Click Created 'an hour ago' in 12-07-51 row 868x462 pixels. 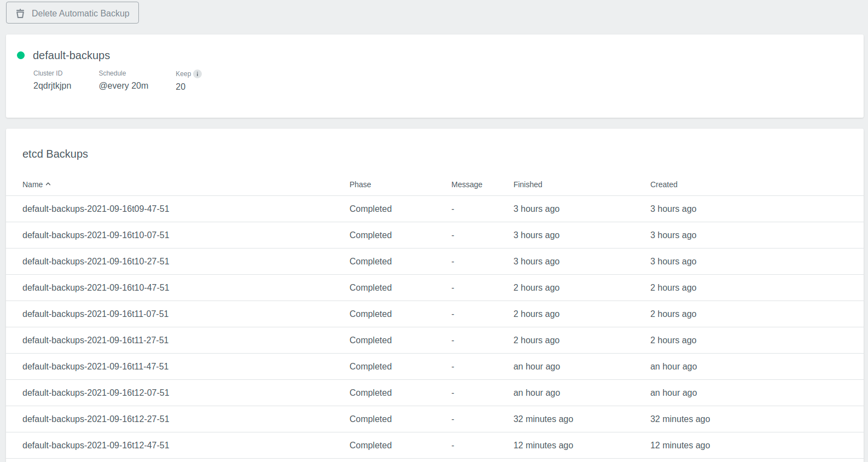pos(673,392)
